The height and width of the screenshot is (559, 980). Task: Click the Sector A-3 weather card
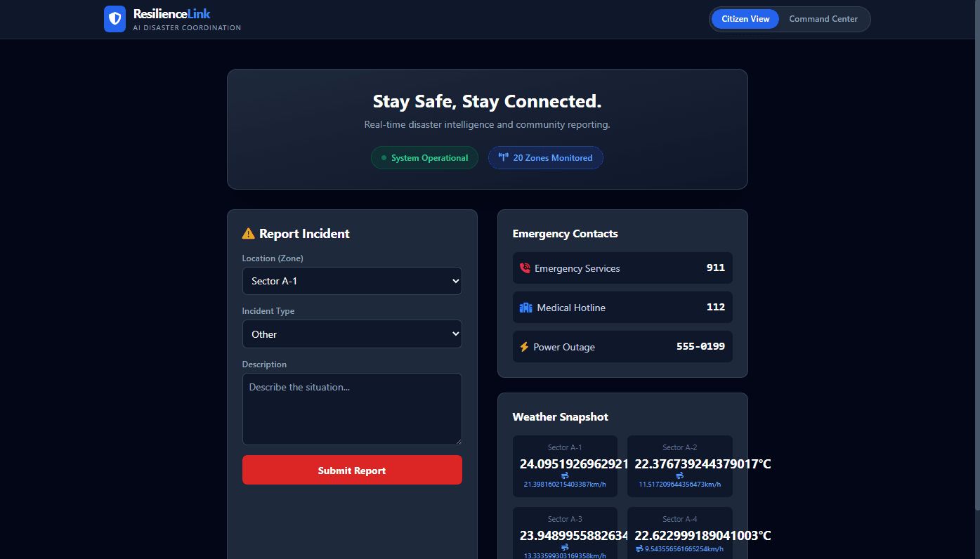coord(565,534)
